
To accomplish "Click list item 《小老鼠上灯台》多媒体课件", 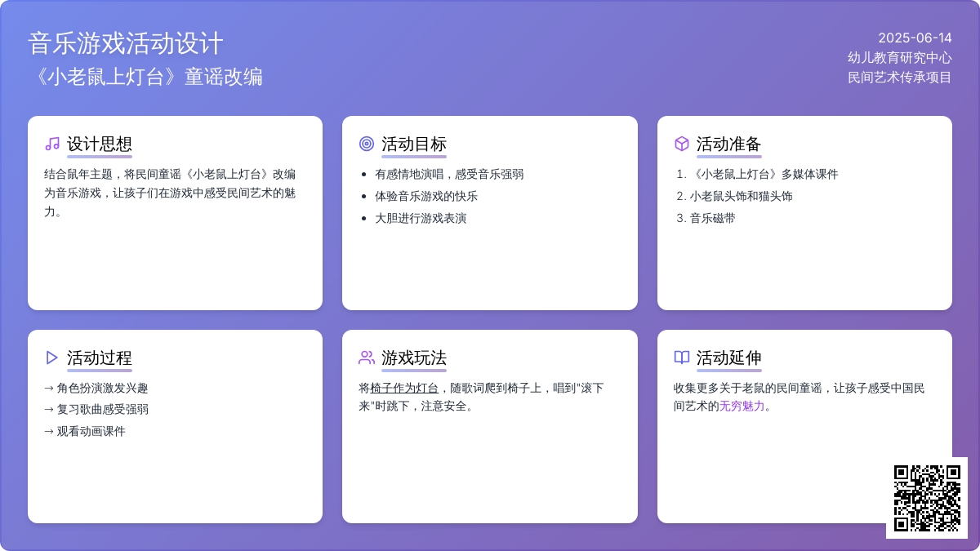I will [764, 174].
